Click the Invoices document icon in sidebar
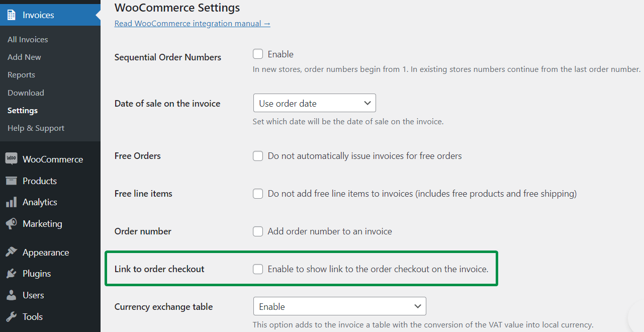644x332 pixels. (11, 15)
